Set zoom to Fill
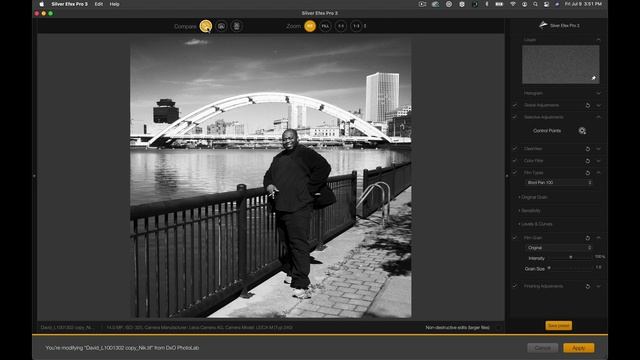Screen dimensions: 640x360 (325, 26)
